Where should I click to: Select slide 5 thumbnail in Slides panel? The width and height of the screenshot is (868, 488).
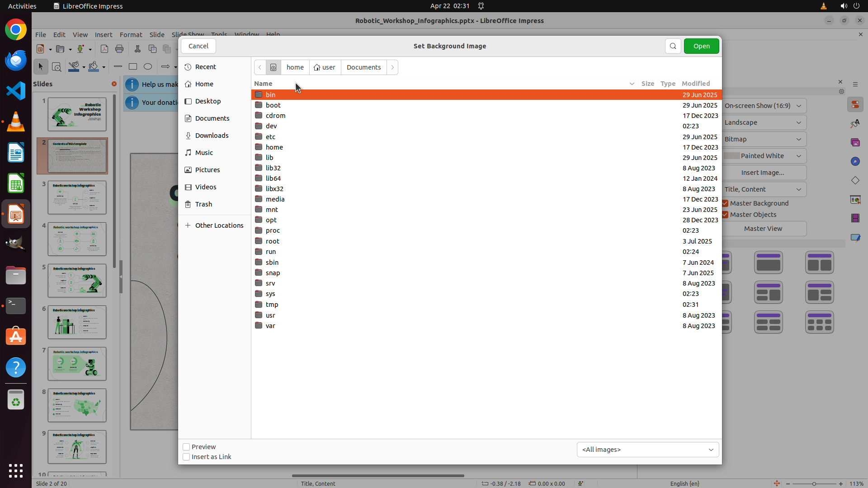pyautogui.click(x=77, y=281)
